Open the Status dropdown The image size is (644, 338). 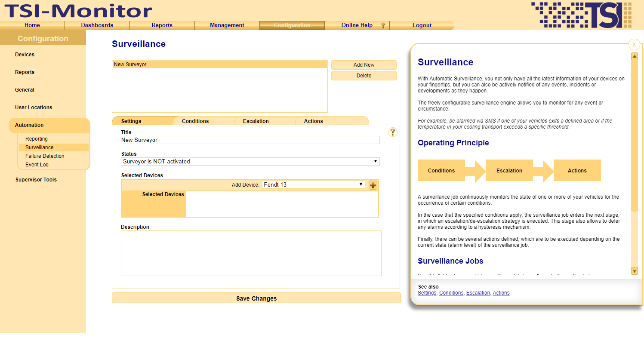point(250,162)
